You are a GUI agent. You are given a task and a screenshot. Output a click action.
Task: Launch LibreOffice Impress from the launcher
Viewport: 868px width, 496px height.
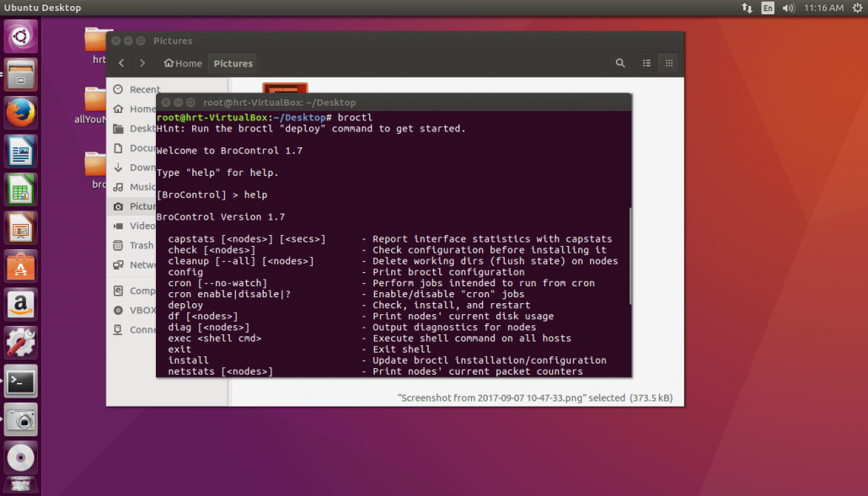tap(21, 229)
